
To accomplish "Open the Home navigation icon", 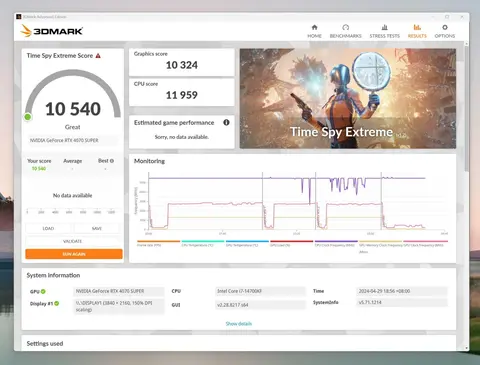I will point(314,31).
